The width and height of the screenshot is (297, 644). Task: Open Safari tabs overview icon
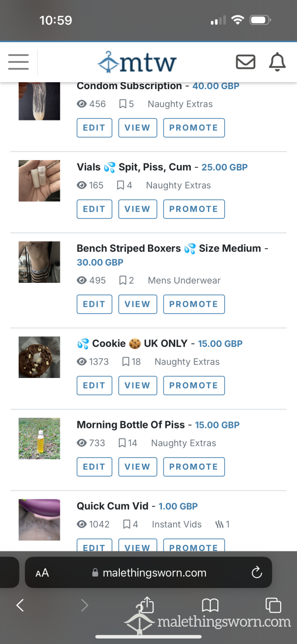point(273,605)
